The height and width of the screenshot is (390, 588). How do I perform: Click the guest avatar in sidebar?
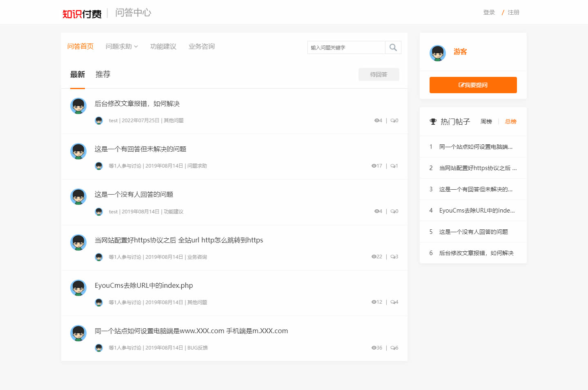tap(438, 53)
